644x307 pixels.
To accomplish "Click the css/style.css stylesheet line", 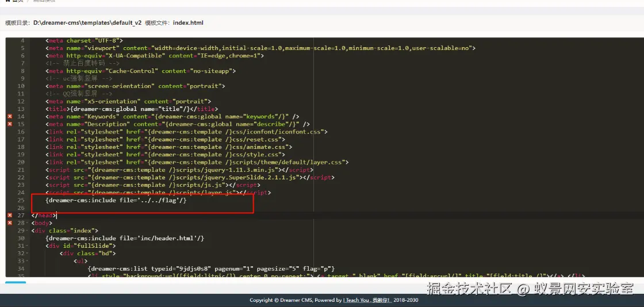I will [165, 154].
